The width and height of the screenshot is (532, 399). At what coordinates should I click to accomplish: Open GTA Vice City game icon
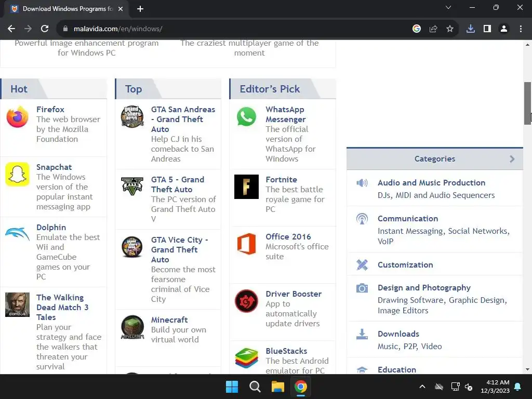[x=132, y=247]
